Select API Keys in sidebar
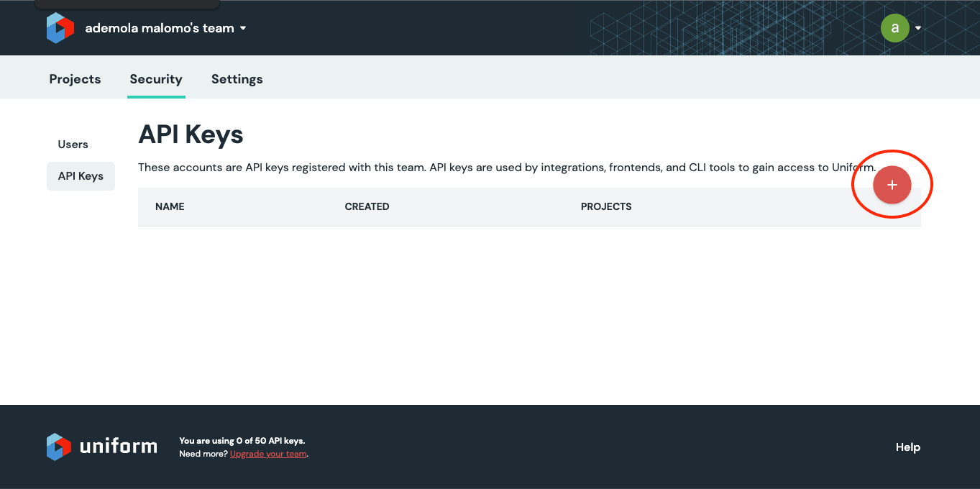The image size is (980, 489). tap(81, 176)
